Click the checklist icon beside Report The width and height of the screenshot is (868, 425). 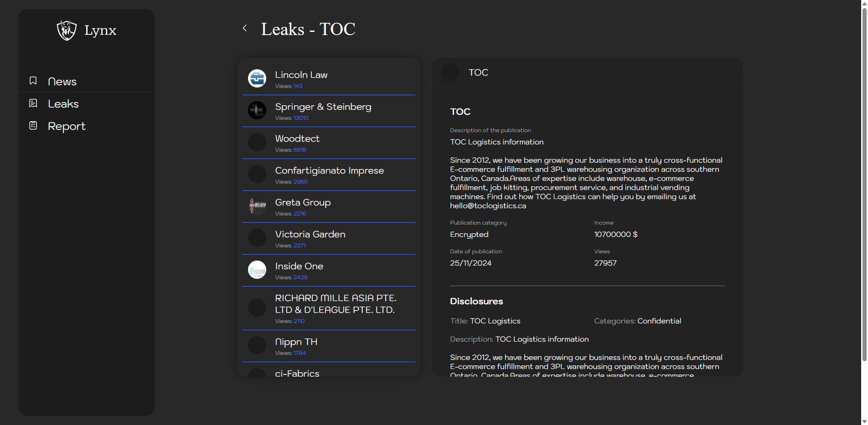pyautogui.click(x=33, y=126)
